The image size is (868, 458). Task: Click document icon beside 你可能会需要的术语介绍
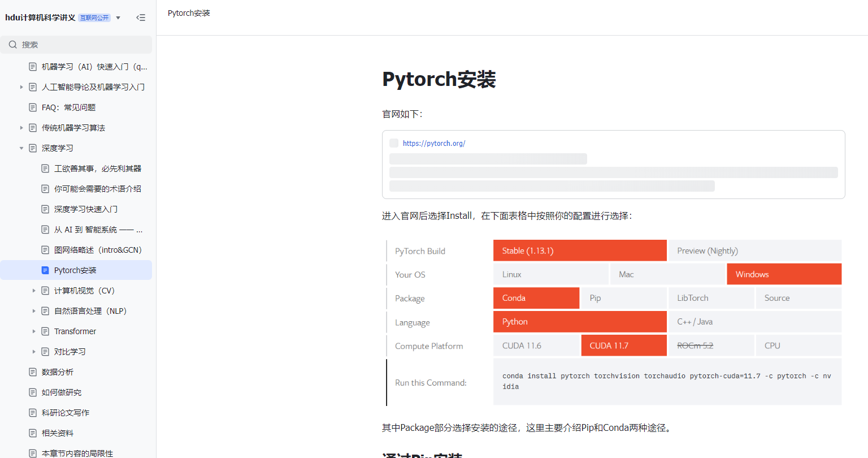point(45,189)
